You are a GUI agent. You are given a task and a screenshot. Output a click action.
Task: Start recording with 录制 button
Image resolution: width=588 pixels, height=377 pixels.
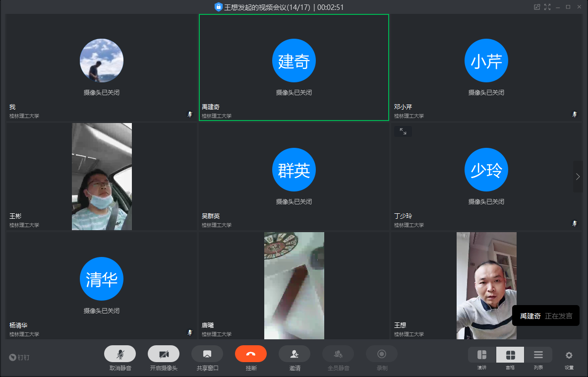point(382,354)
